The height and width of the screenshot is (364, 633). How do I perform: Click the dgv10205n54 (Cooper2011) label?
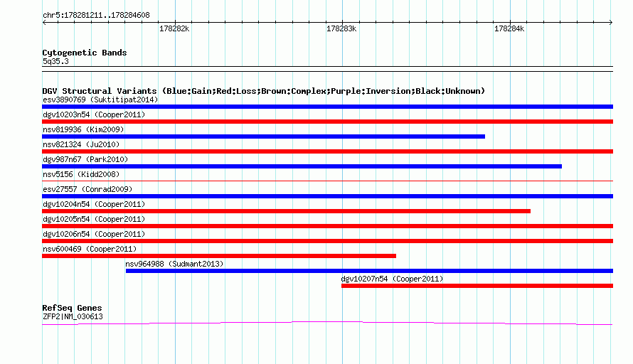(x=94, y=219)
